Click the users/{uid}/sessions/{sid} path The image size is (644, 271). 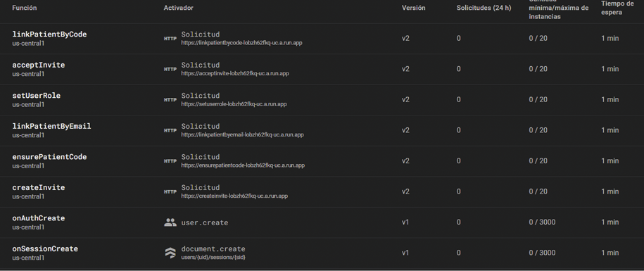tap(213, 258)
